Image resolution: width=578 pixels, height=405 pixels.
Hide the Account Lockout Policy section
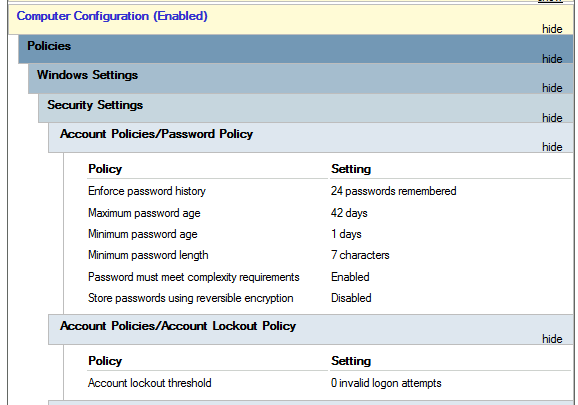click(x=552, y=339)
